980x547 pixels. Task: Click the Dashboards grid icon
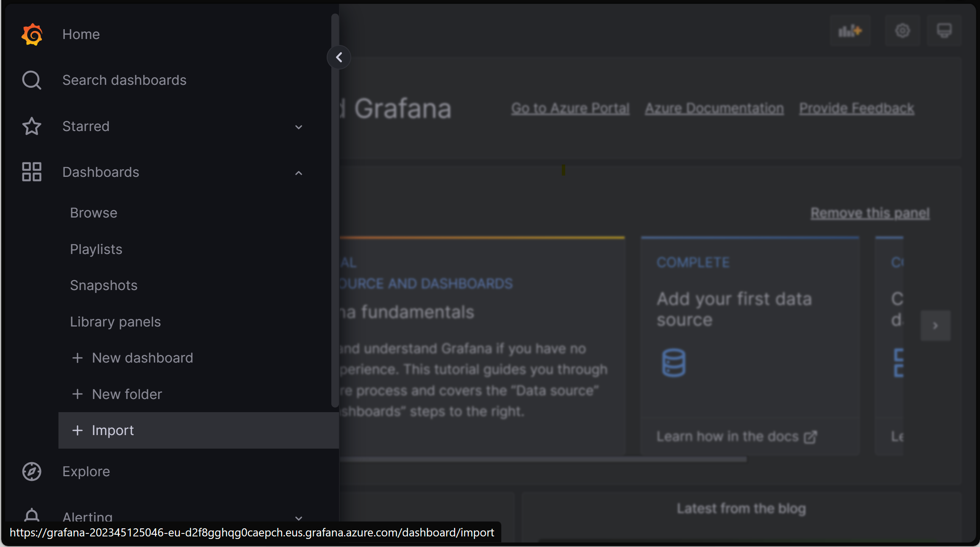pos(31,172)
